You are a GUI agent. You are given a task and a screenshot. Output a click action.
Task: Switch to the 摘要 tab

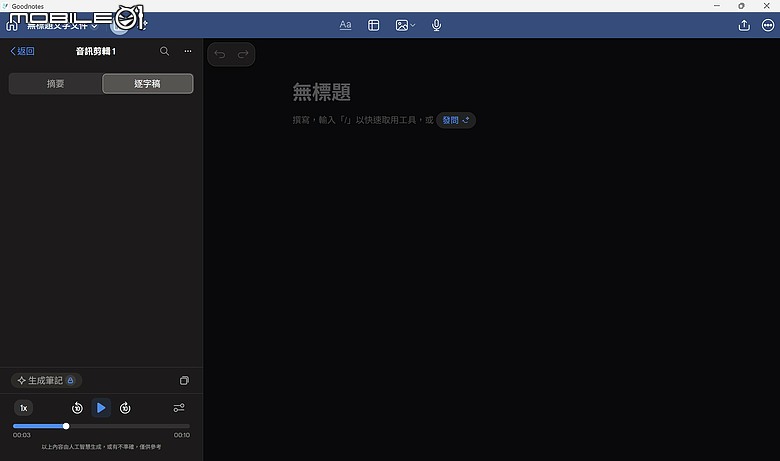click(55, 84)
